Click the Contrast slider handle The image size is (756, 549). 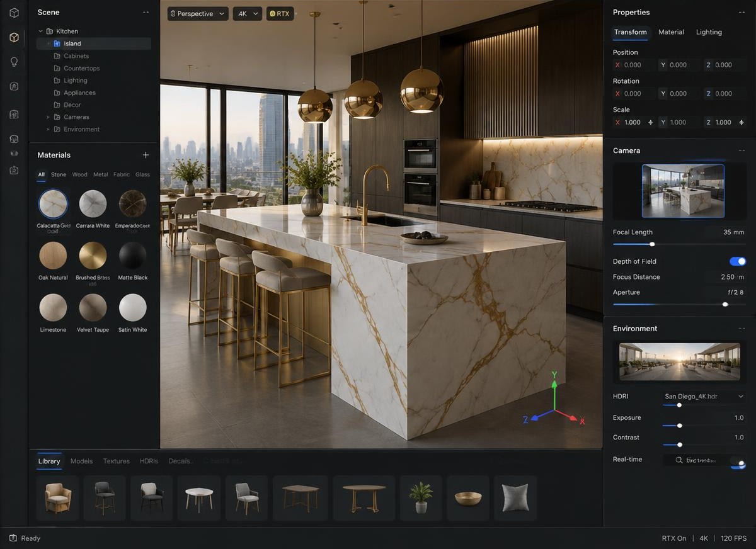pyautogui.click(x=679, y=444)
